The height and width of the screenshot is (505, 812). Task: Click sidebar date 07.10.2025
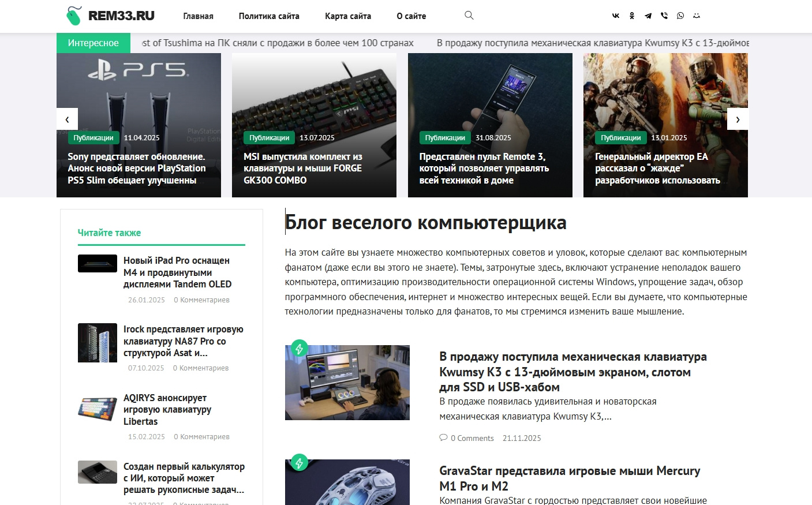pos(146,368)
